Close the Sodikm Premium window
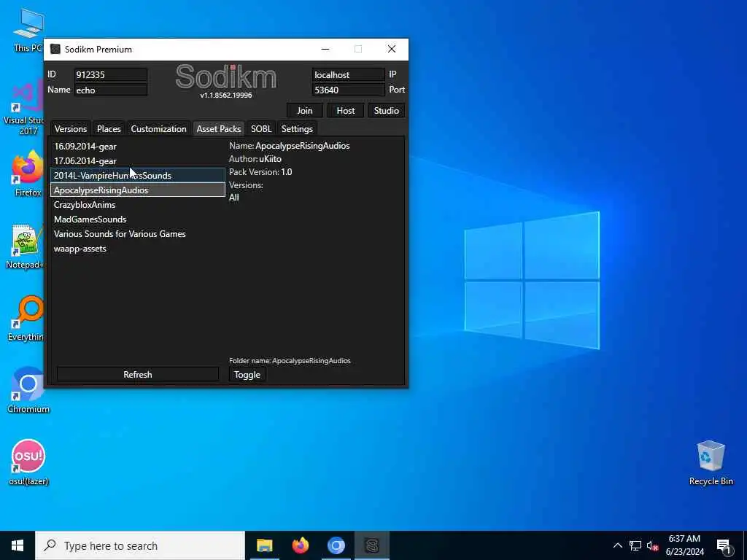Screen dimensions: 747x560 click(x=392, y=49)
